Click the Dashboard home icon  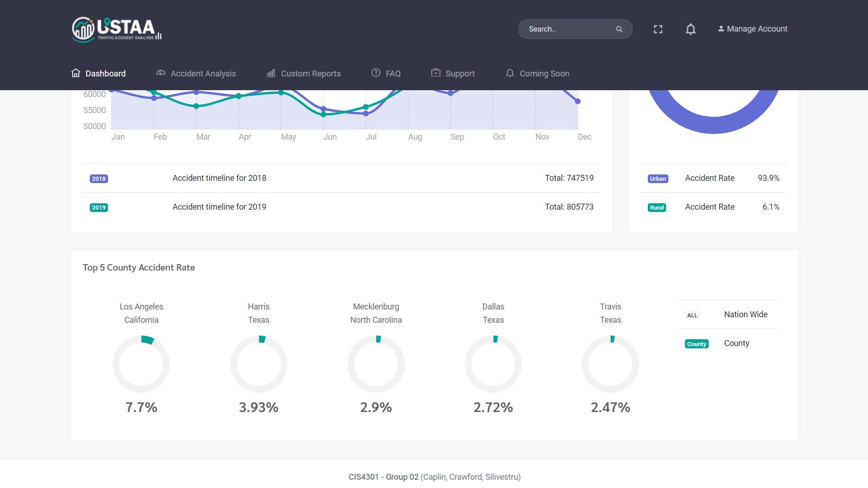76,73
